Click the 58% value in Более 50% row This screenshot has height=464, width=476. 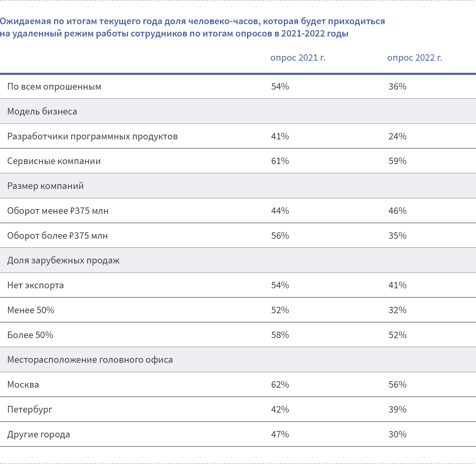[x=280, y=335]
